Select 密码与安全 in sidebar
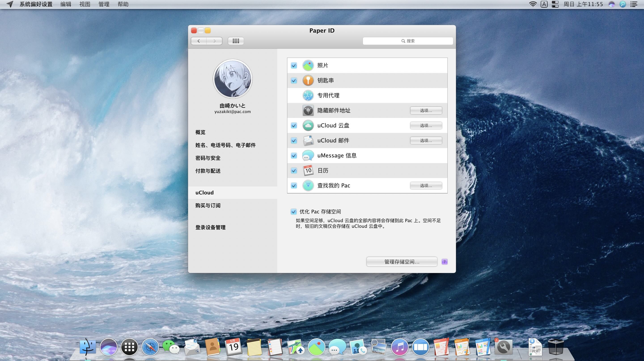 tap(233, 158)
